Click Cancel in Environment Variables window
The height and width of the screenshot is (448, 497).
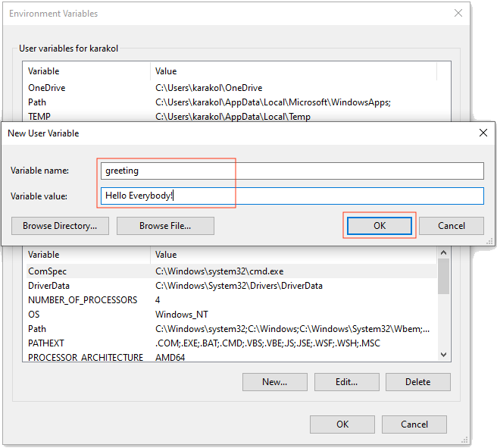[x=414, y=425]
